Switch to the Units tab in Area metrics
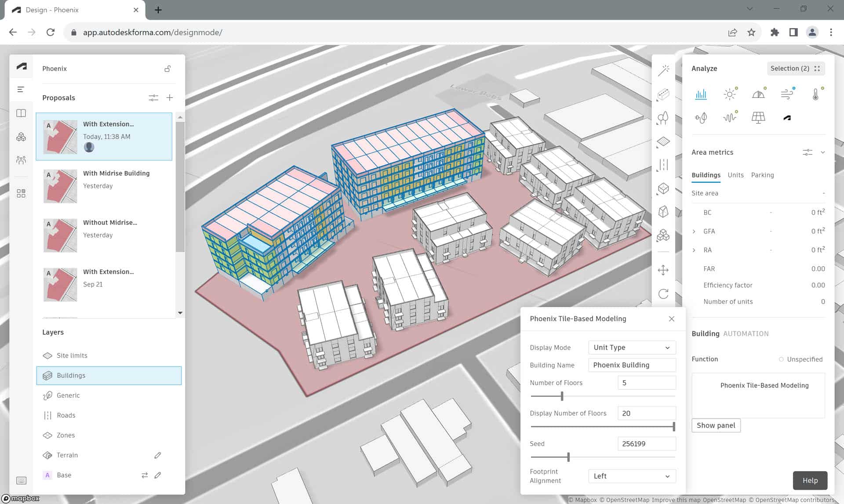Viewport: 844px width, 504px height. (x=735, y=175)
